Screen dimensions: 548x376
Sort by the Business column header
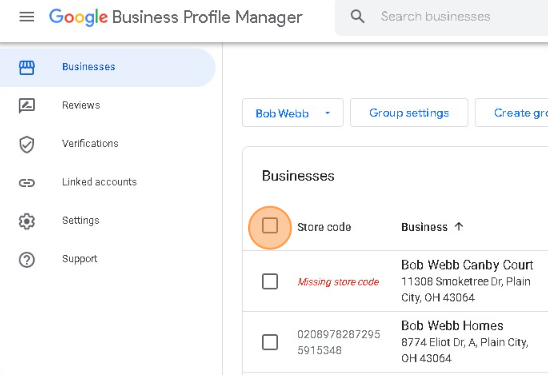pos(424,227)
